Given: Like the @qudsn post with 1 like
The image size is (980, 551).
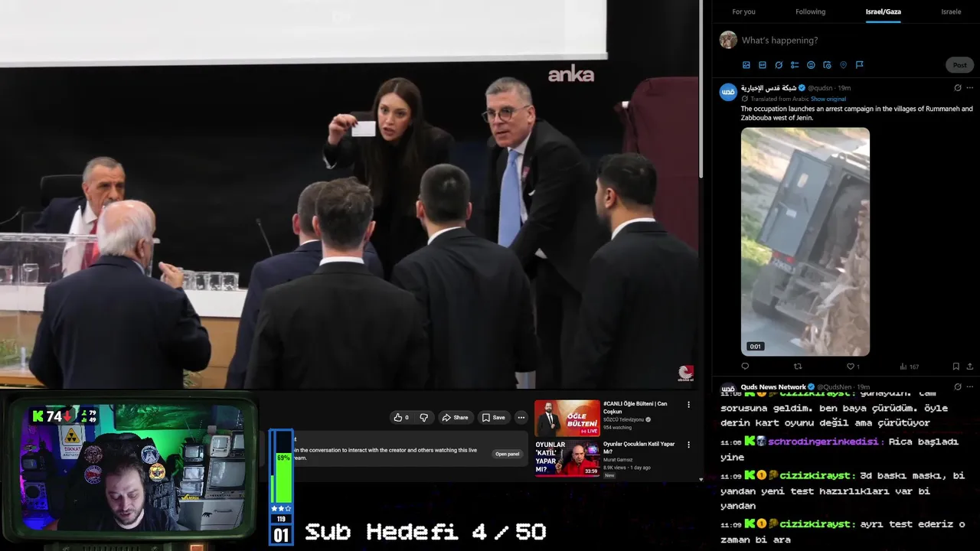Looking at the screenshot, I should [x=850, y=367].
